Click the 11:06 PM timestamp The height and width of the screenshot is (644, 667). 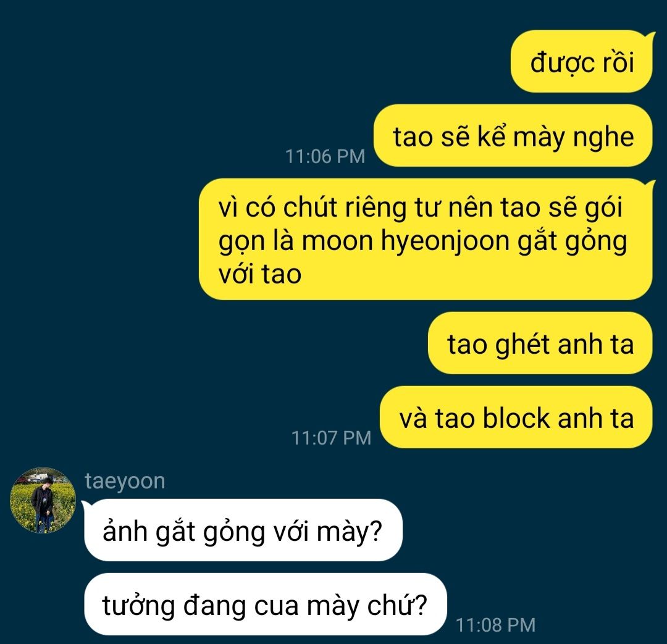tap(325, 156)
